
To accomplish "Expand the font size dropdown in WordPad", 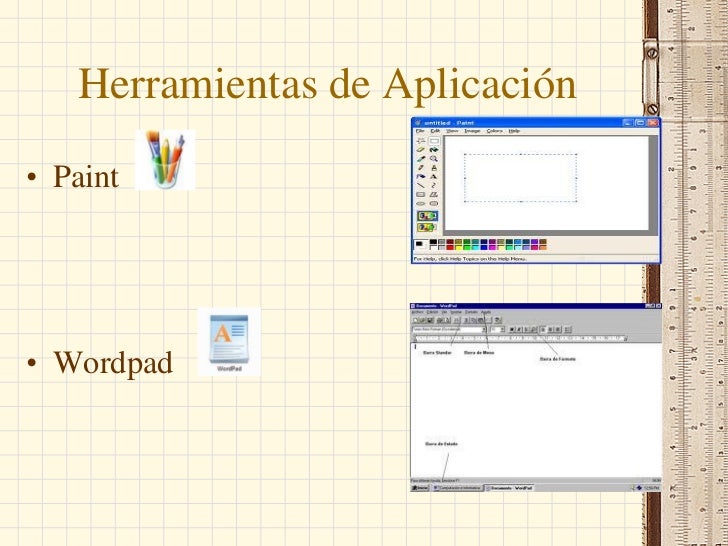I will click(502, 330).
